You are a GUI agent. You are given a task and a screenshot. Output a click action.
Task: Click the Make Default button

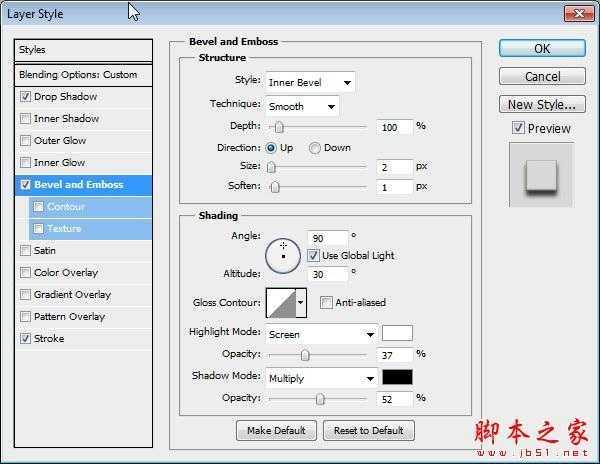276,430
